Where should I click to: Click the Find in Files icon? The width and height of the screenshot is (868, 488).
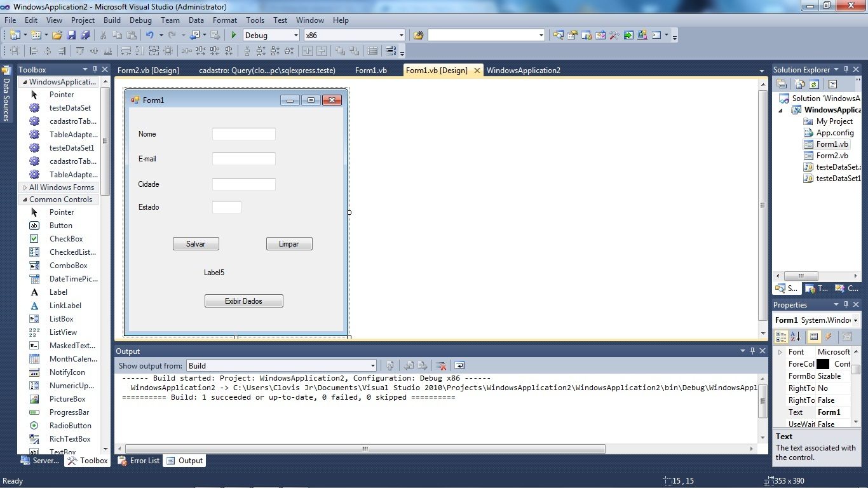tap(418, 35)
